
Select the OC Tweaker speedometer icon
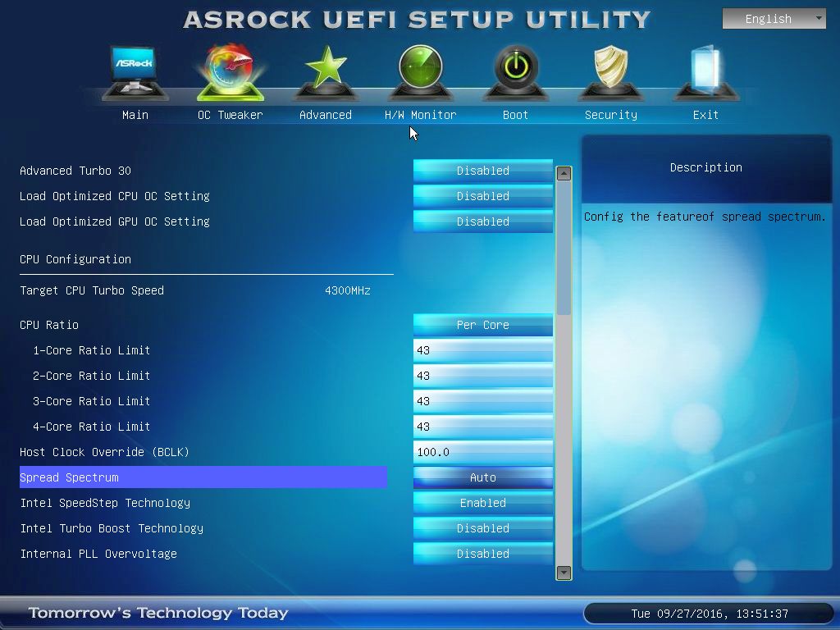click(231, 73)
